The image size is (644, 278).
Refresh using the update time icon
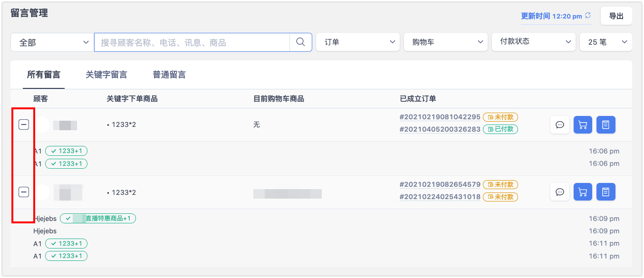(588, 16)
